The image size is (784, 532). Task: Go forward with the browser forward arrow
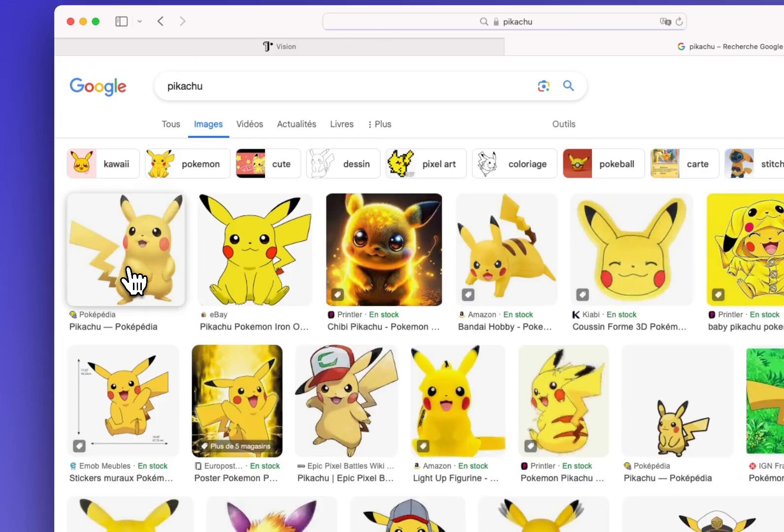[x=183, y=21]
